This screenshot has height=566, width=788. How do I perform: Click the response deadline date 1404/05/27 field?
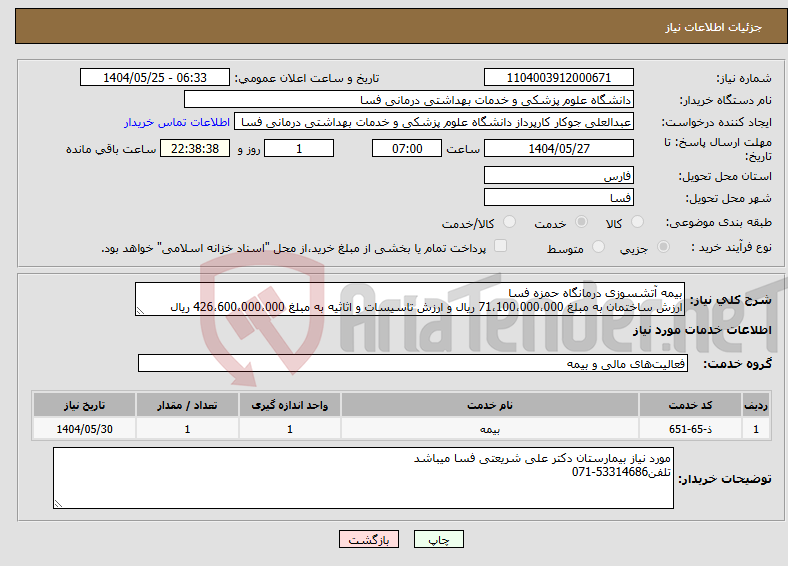[x=558, y=148]
